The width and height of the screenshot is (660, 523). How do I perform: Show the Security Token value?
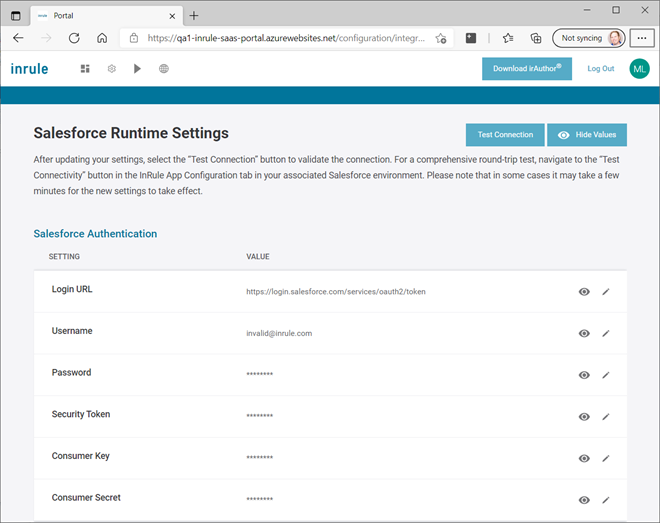[584, 416]
